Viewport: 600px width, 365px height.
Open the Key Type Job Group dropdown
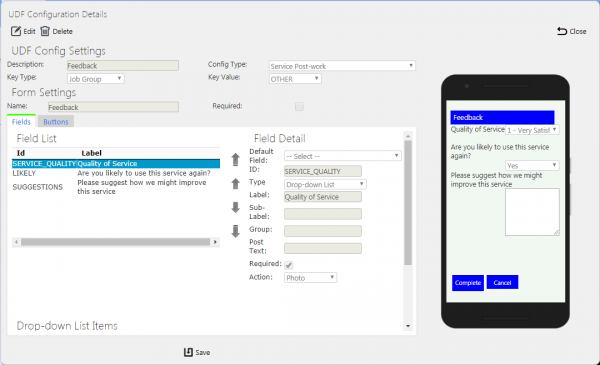pyautogui.click(x=96, y=79)
